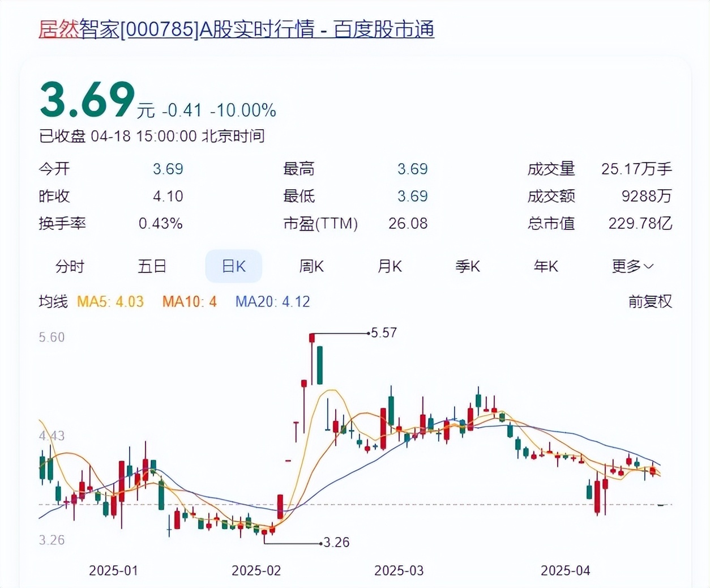
Task: Click the 前复权 adjustment option
Action: pyautogui.click(x=650, y=301)
